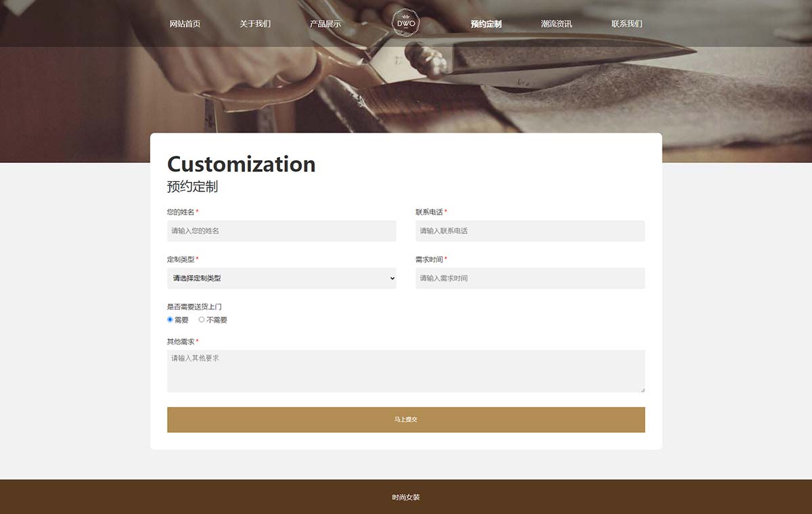Click the 定制类型 field label
Screen dimensions: 812x514
(181, 259)
